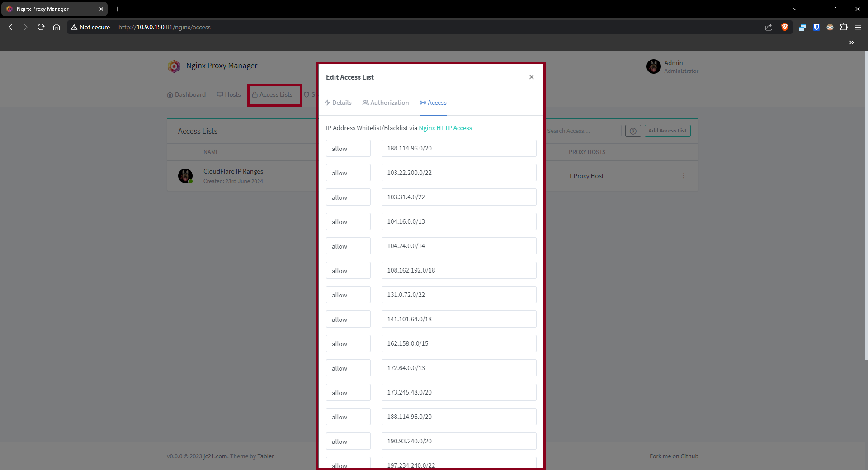Click the Search Access input field

583,131
